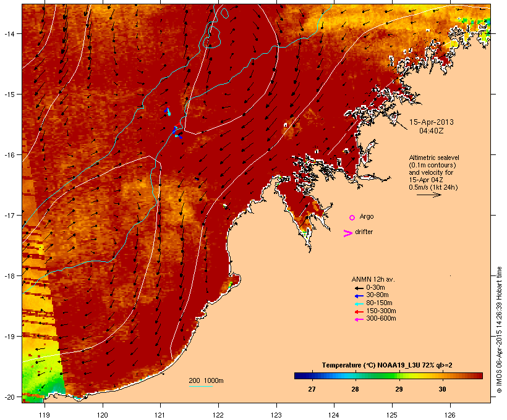Click the black 0-30m legend arrow
507x420 pixels.
coord(359,288)
